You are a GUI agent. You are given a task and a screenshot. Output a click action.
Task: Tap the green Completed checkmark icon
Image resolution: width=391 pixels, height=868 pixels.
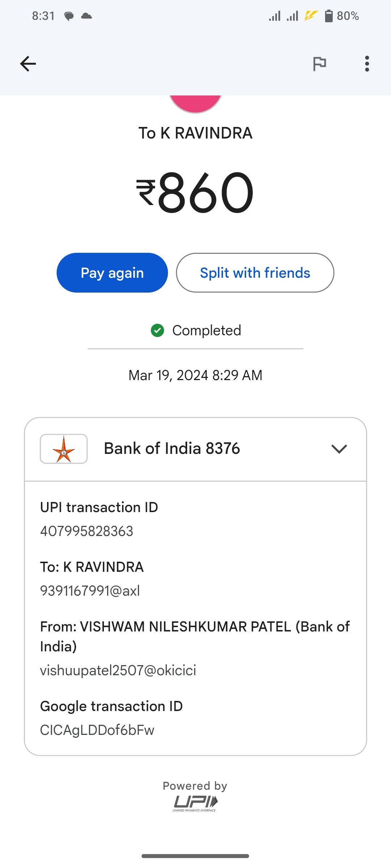(157, 330)
